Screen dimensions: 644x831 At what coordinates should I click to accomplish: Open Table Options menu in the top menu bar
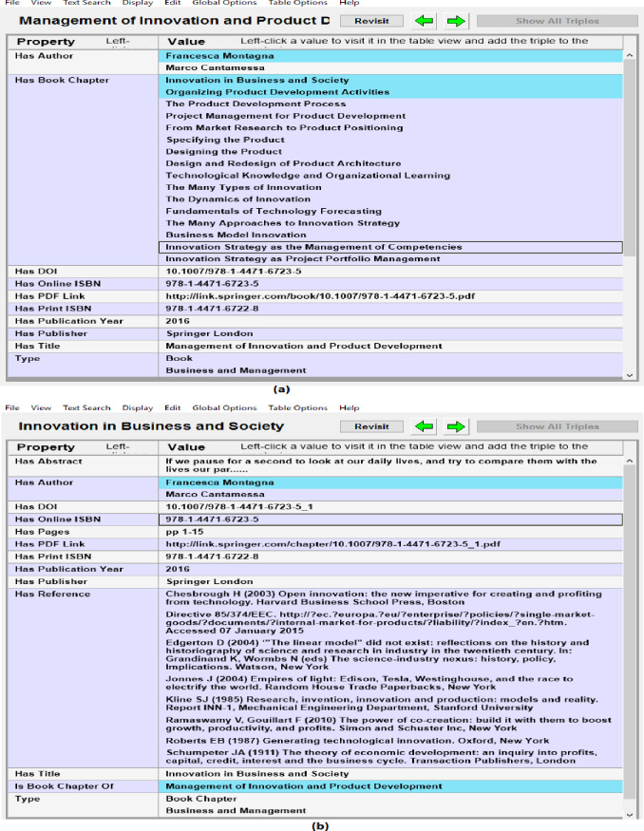coord(297,4)
